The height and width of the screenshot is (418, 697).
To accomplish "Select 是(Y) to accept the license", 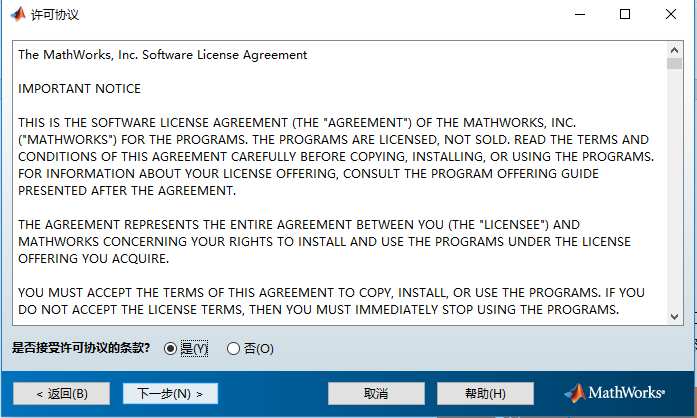I will (x=170, y=349).
